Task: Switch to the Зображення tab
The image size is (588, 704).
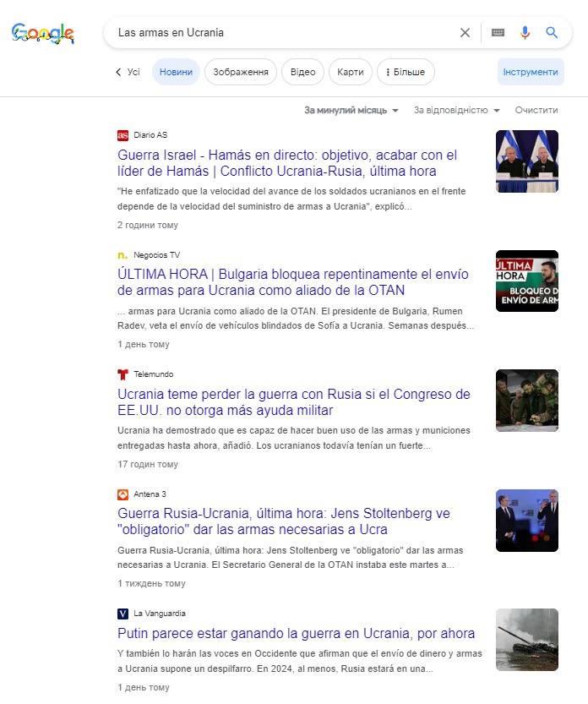Action: (241, 72)
